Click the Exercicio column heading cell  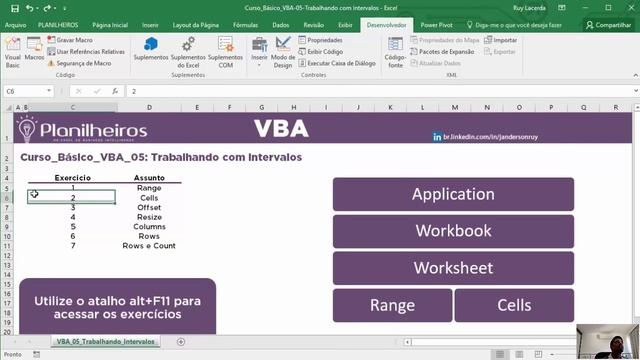[73, 178]
